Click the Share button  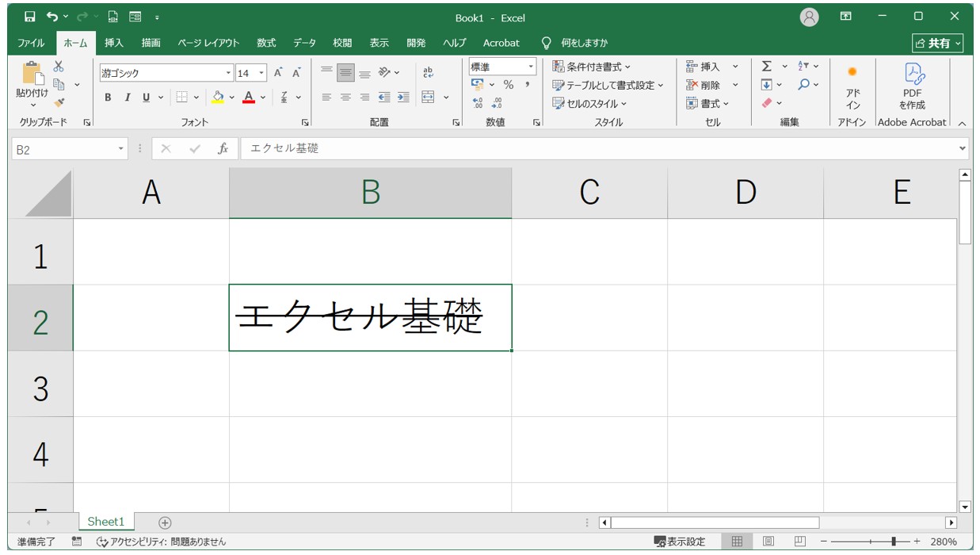click(938, 43)
